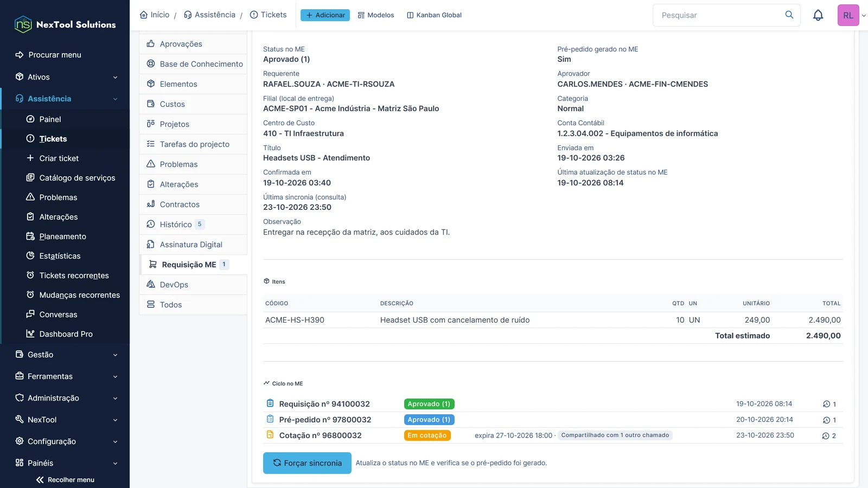Open Kanban Global board view
The image size is (868, 488).
click(434, 15)
